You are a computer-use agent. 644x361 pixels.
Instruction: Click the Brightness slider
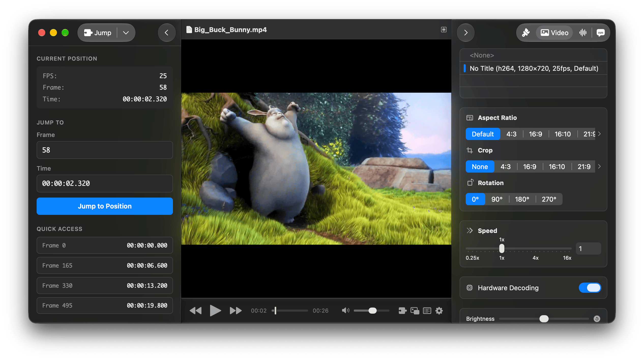(x=544, y=319)
